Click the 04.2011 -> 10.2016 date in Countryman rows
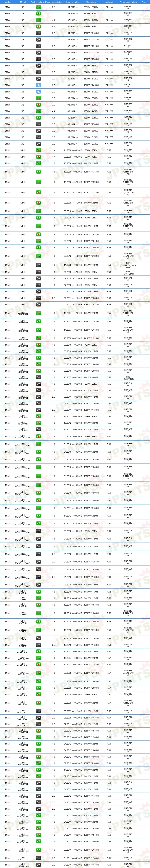The width and height of the screenshot is (150, 868). (73, 508)
